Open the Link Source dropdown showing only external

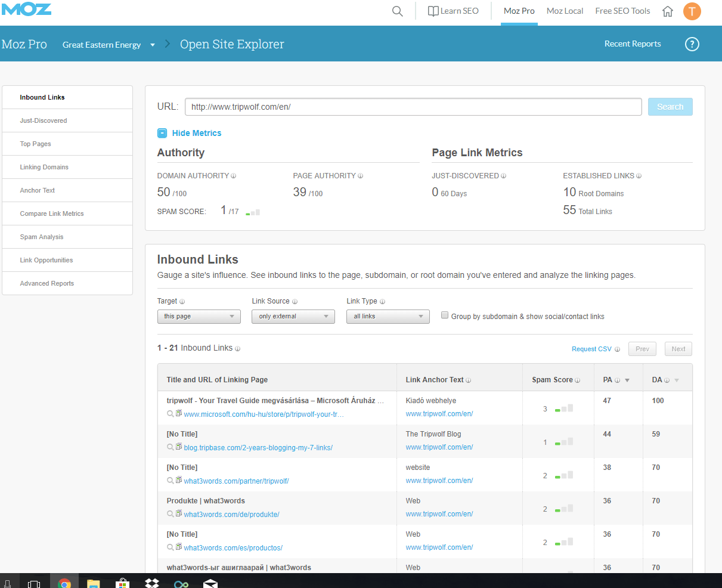point(293,316)
